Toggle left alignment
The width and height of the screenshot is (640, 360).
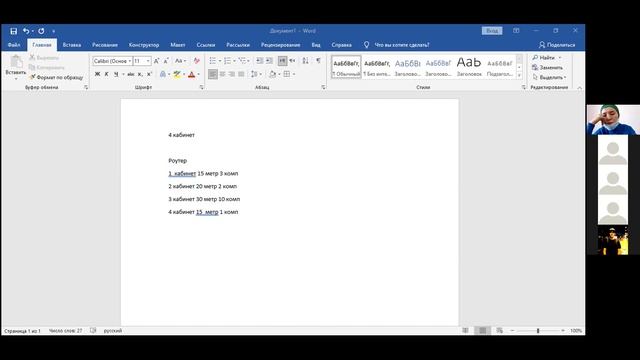click(213, 74)
